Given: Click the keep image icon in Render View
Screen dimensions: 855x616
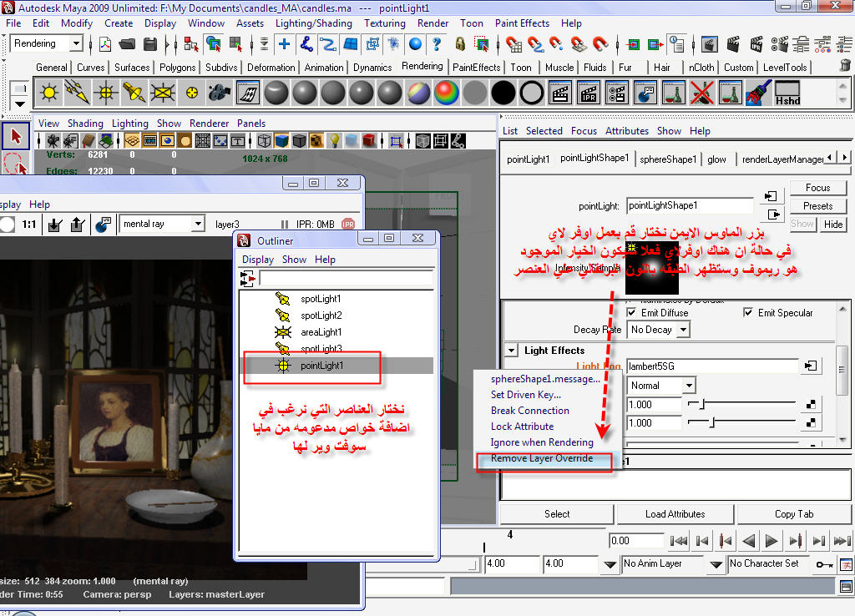Looking at the screenshot, I should tap(54, 224).
